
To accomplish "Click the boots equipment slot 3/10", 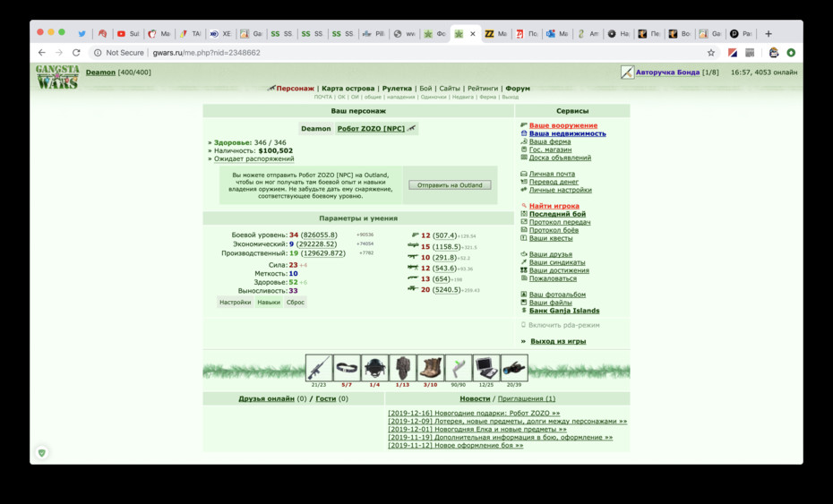I will [x=430, y=368].
